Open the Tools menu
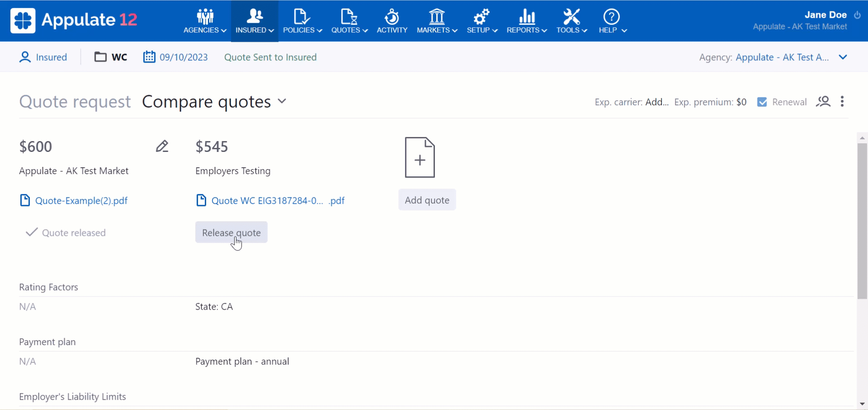Image resolution: width=868 pixels, height=410 pixels. coord(572,21)
